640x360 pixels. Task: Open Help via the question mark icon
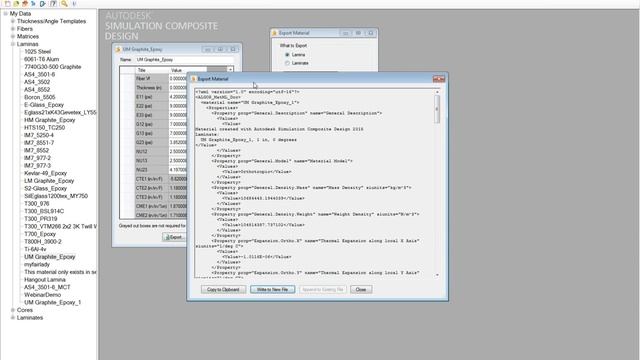[53, 4]
